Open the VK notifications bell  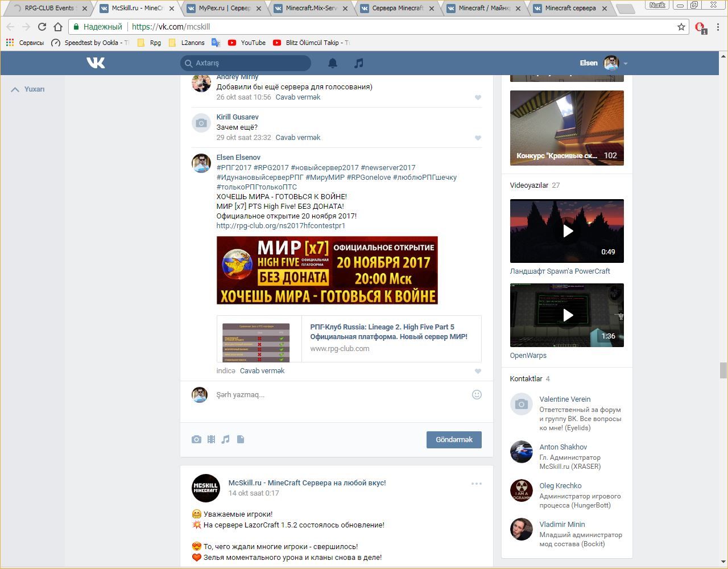333,63
